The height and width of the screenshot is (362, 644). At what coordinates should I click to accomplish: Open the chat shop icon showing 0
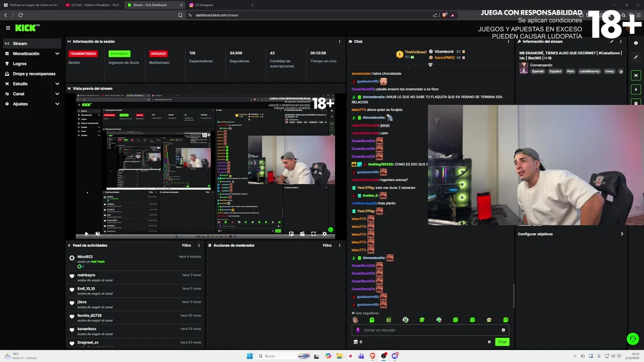[358, 342]
